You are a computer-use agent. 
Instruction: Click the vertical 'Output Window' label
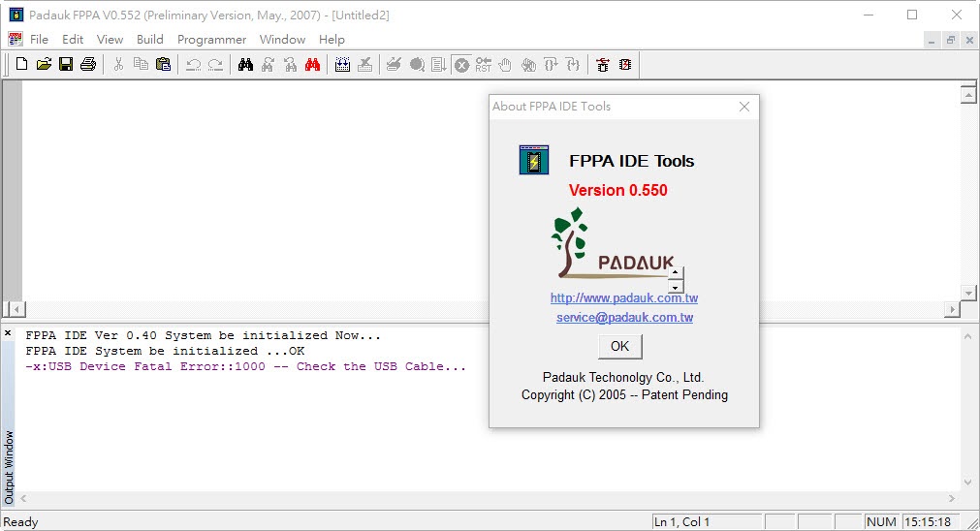[x=9, y=467]
